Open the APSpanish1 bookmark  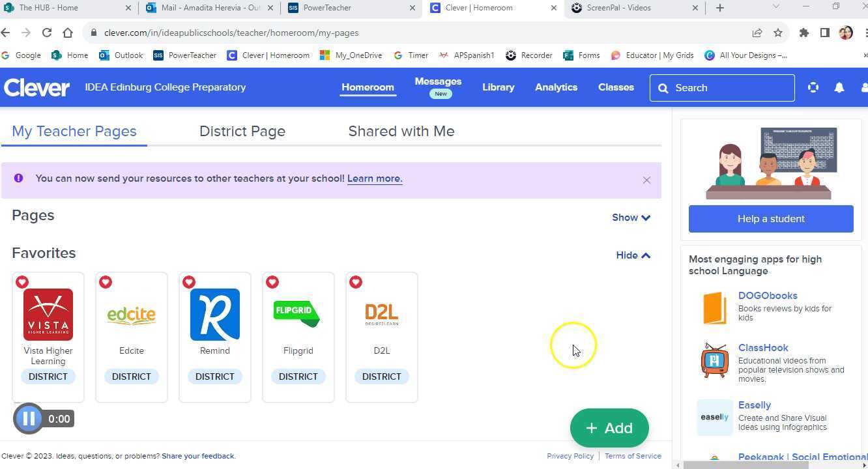[467, 55]
